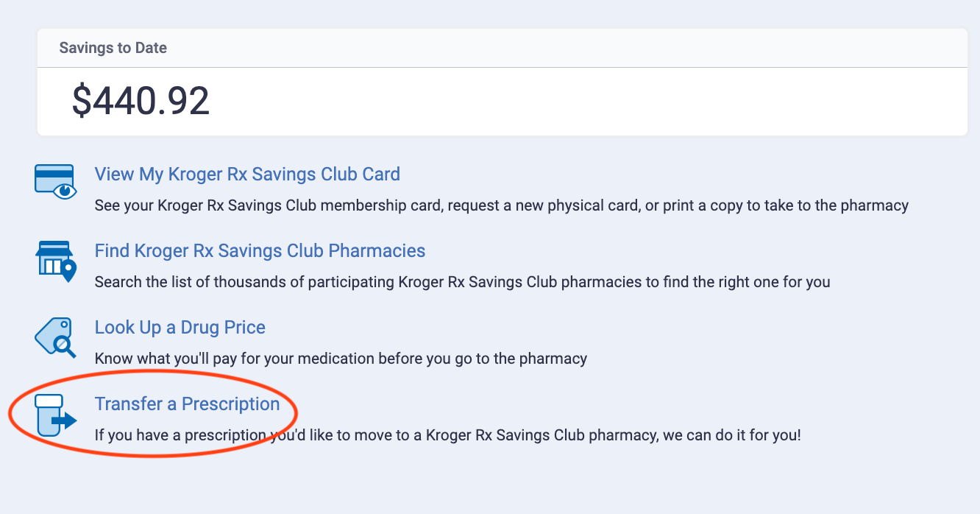Screen dimensions: 980x514
Task: Open View My Kroger Rx Savings Club Card
Action: 247,175
